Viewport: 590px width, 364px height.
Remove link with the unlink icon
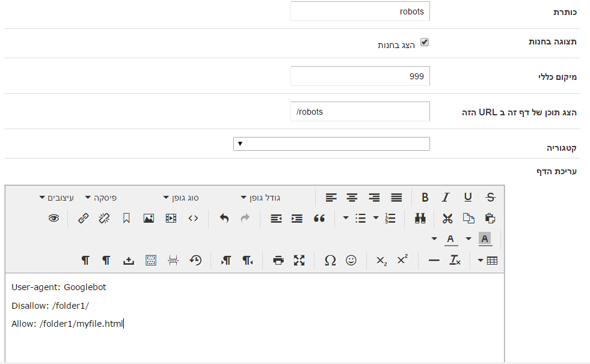[x=104, y=219]
